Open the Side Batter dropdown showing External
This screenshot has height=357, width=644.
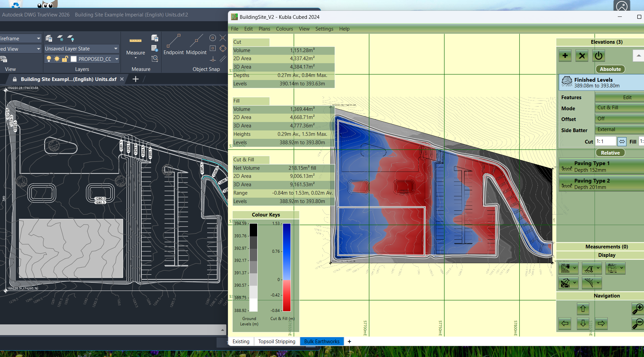619,129
